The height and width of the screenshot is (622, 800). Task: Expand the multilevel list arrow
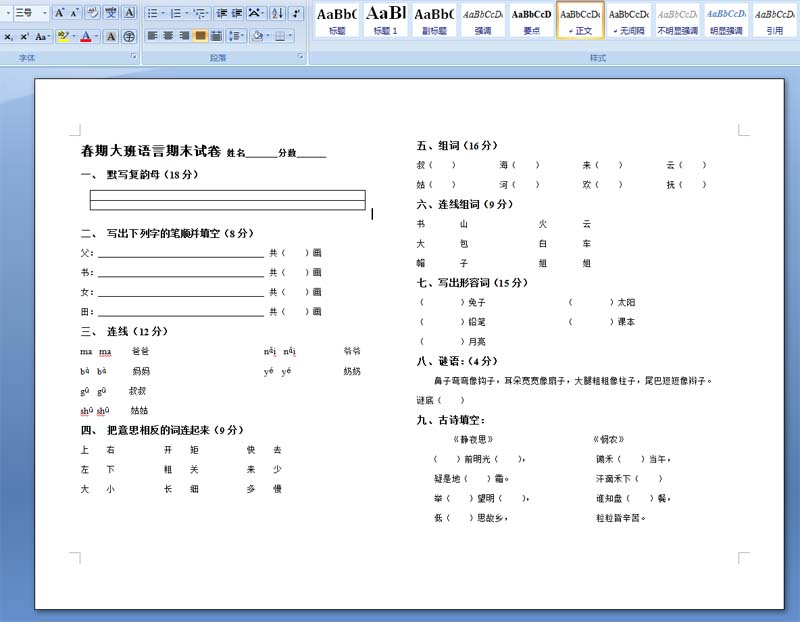[x=208, y=13]
